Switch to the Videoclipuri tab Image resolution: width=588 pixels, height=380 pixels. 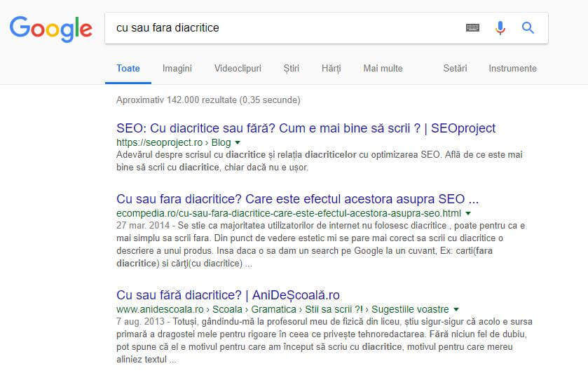(x=238, y=68)
